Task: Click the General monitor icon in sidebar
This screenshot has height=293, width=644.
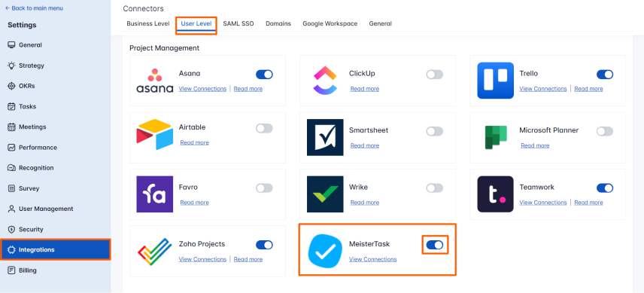Action: [11, 45]
